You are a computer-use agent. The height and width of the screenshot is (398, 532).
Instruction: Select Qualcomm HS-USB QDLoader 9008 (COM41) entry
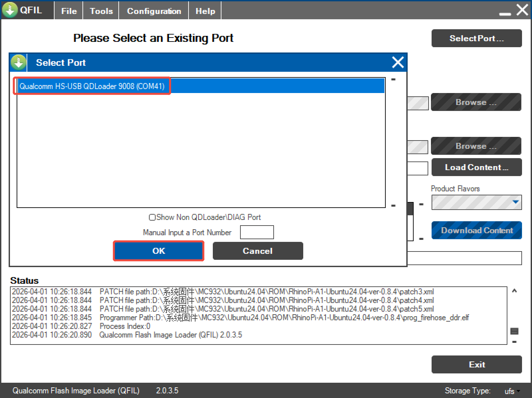(92, 86)
